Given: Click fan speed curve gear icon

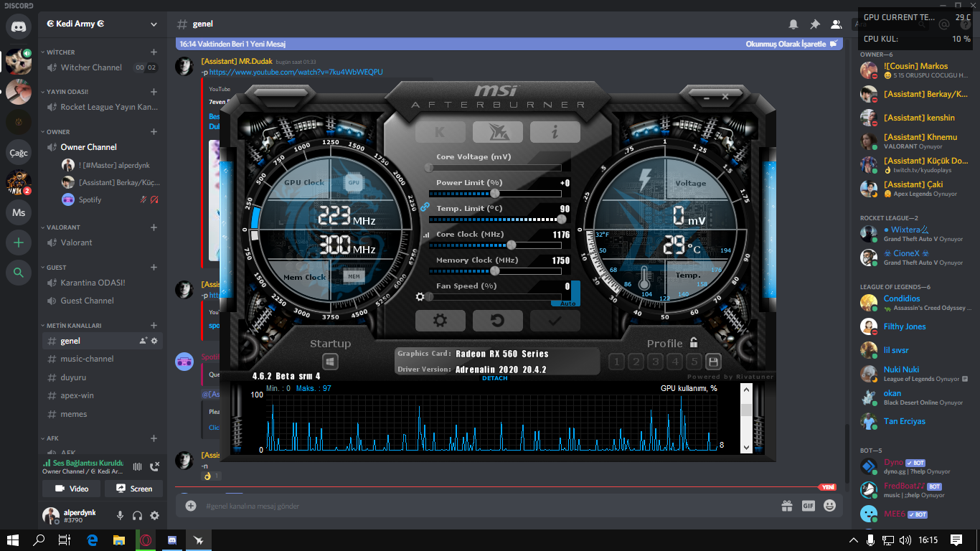Looking at the screenshot, I should point(420,296).
